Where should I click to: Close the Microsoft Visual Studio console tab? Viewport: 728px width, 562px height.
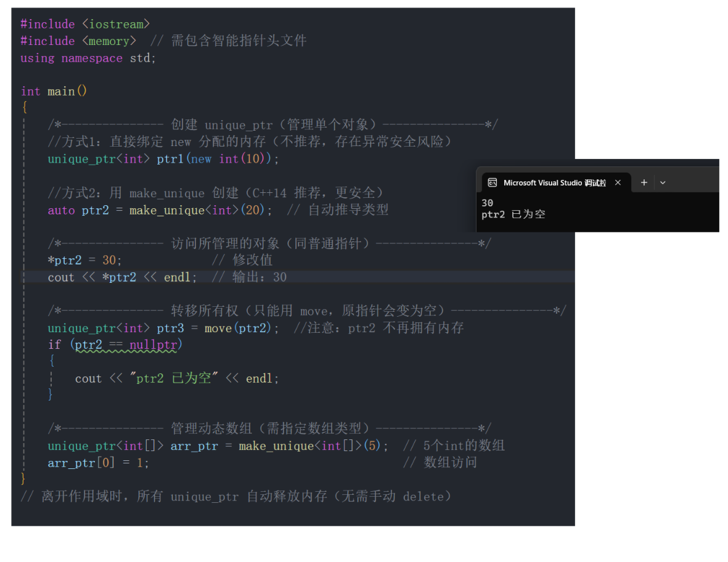tap(618, 183)
